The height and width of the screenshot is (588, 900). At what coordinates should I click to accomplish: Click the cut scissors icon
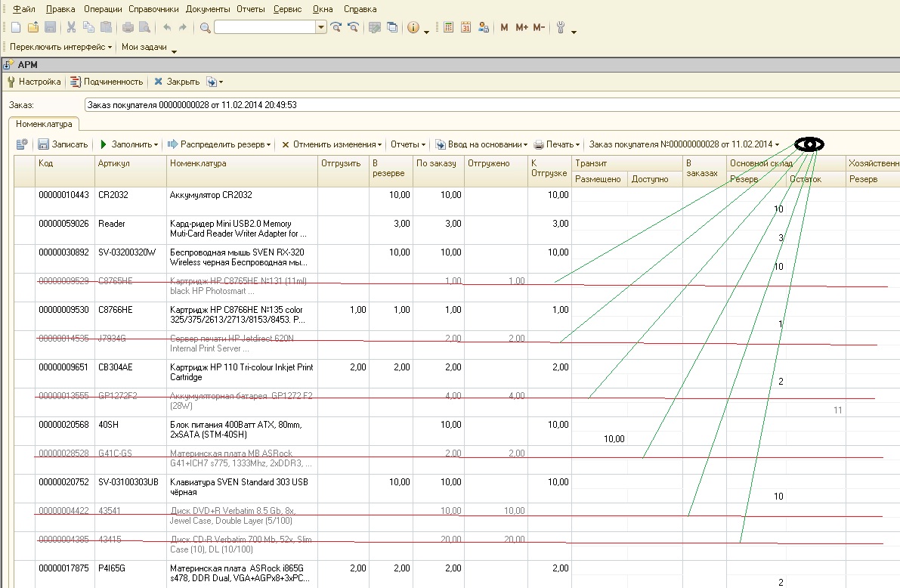tap(71, 28)
